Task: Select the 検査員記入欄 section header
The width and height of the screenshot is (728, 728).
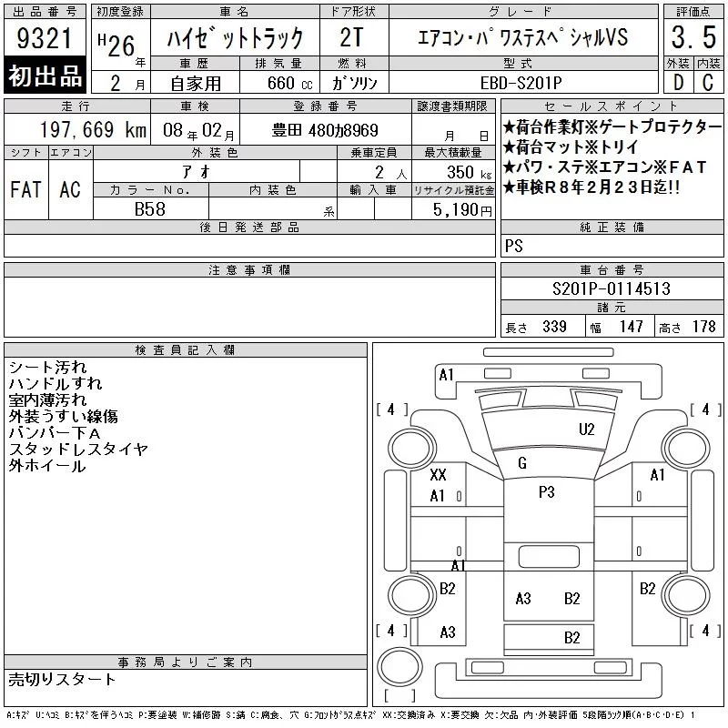Action: [186, 349]
